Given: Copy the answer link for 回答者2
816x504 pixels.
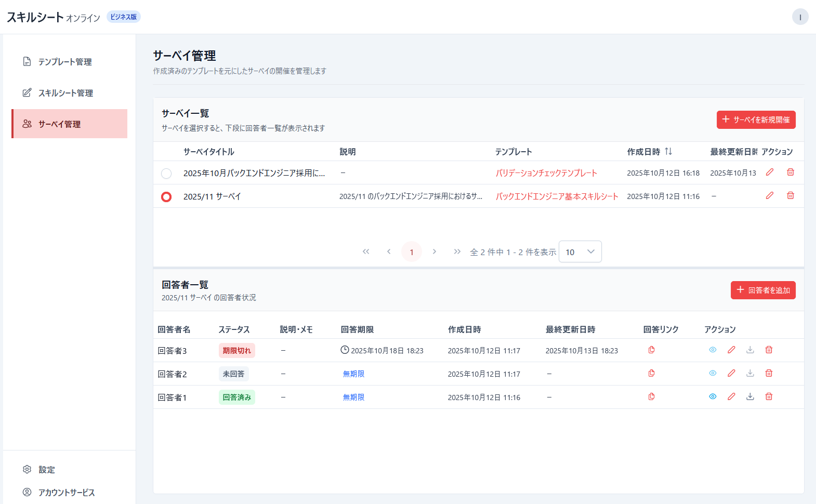Looking at the screenshot, I should [651, 373].
